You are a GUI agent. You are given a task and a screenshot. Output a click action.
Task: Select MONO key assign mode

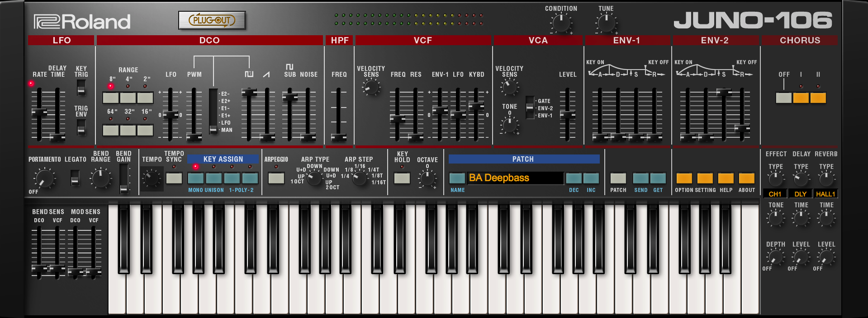(x=196, y=178)
